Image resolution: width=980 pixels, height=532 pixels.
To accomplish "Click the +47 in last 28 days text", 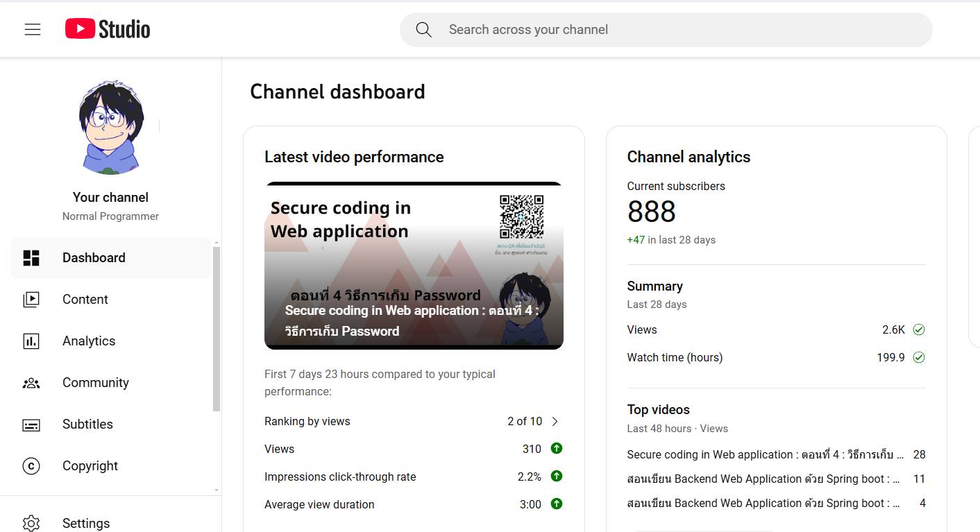I will pos(671,240).
